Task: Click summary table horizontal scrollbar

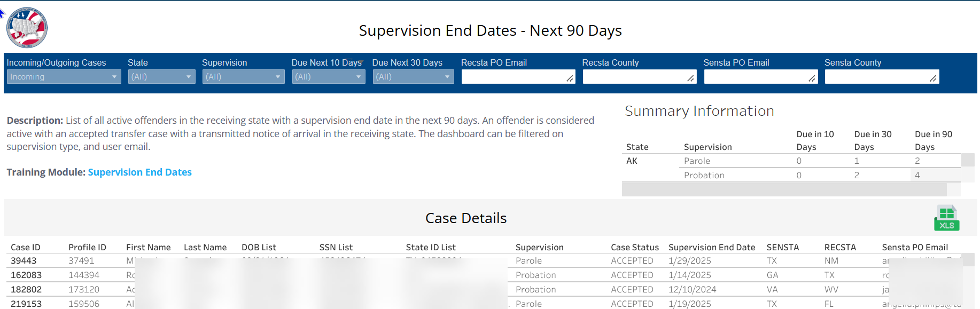Action: 784,189
